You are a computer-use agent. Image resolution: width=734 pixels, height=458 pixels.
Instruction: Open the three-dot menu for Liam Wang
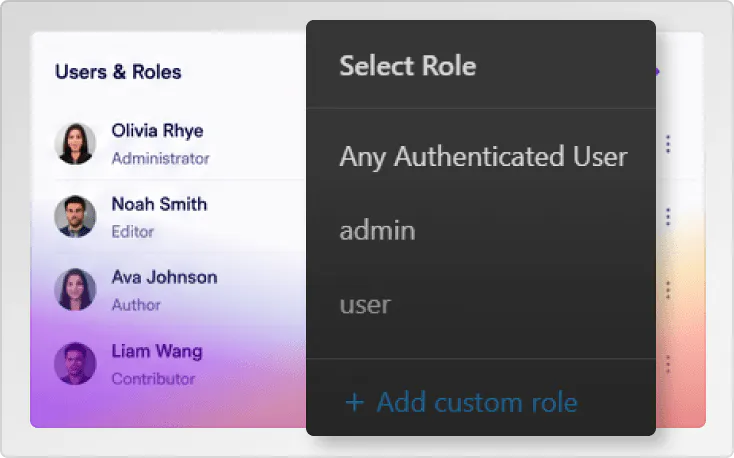click(x=668, y=364)
